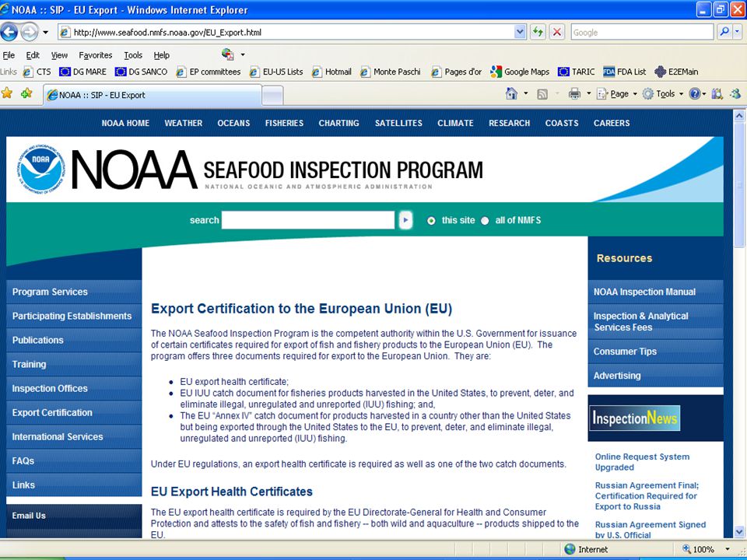
Task: Select the 'this site' radio button
Action: coord(431,220)
